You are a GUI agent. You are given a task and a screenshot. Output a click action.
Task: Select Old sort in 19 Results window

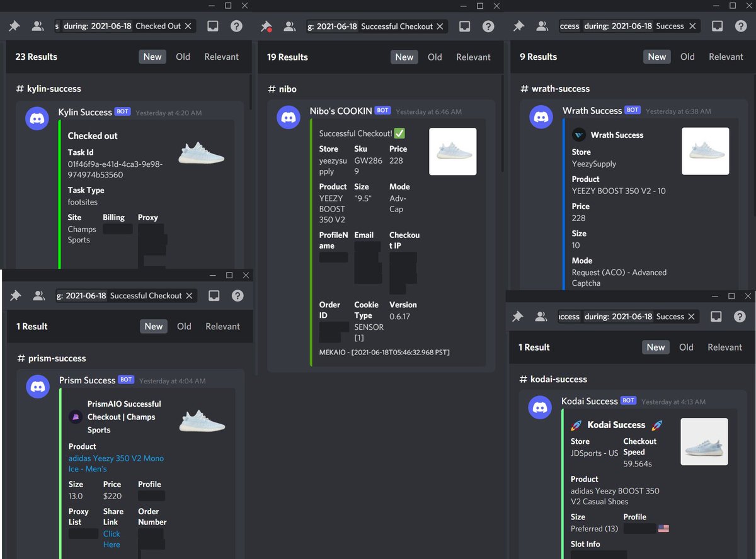(x=435, y=57)
